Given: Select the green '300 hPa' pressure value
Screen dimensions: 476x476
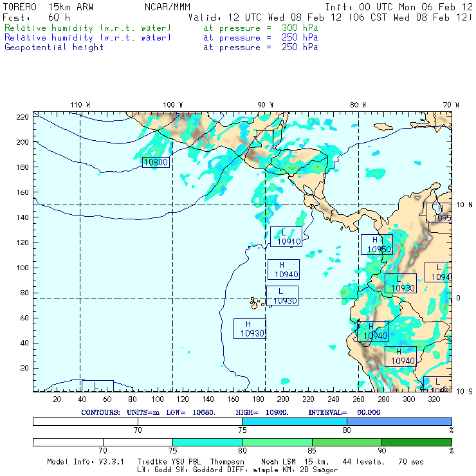Looking at the screenshot, I should tap(300, 28).
